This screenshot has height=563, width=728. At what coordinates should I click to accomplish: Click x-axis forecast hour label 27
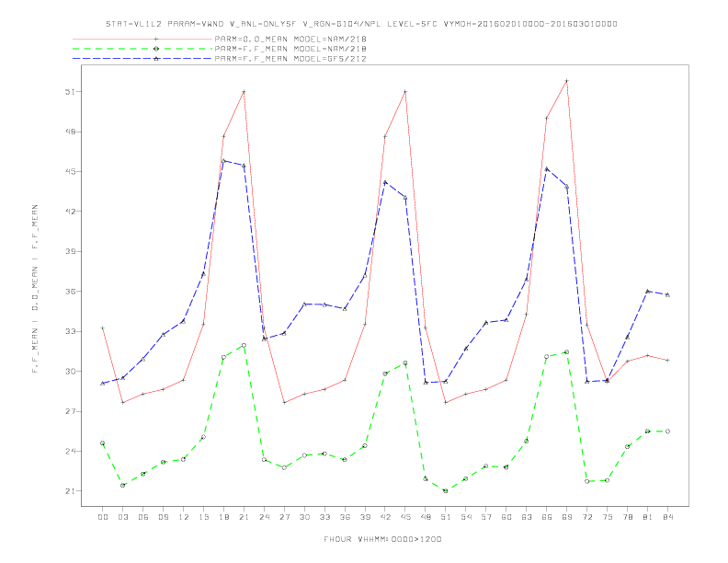[x=285, y=517]
